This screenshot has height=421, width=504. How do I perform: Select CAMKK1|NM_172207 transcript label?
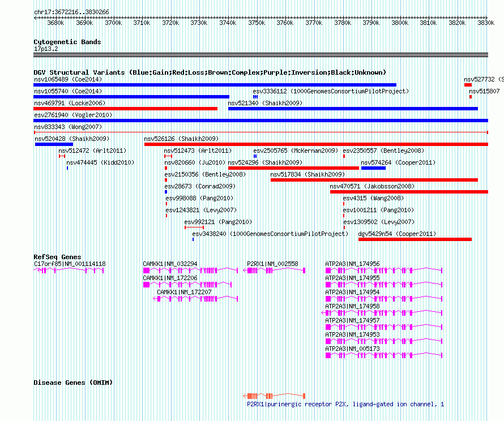click(184, 292)
